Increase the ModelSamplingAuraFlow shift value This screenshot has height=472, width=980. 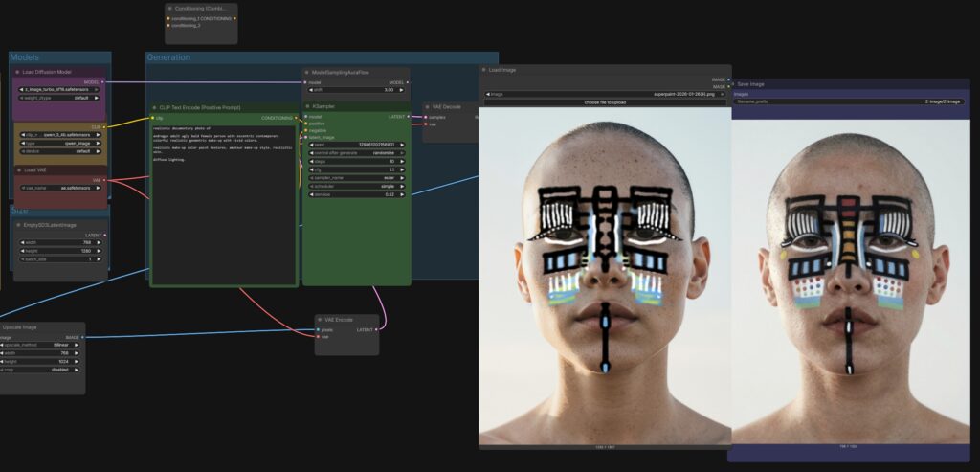coord(402,90)
